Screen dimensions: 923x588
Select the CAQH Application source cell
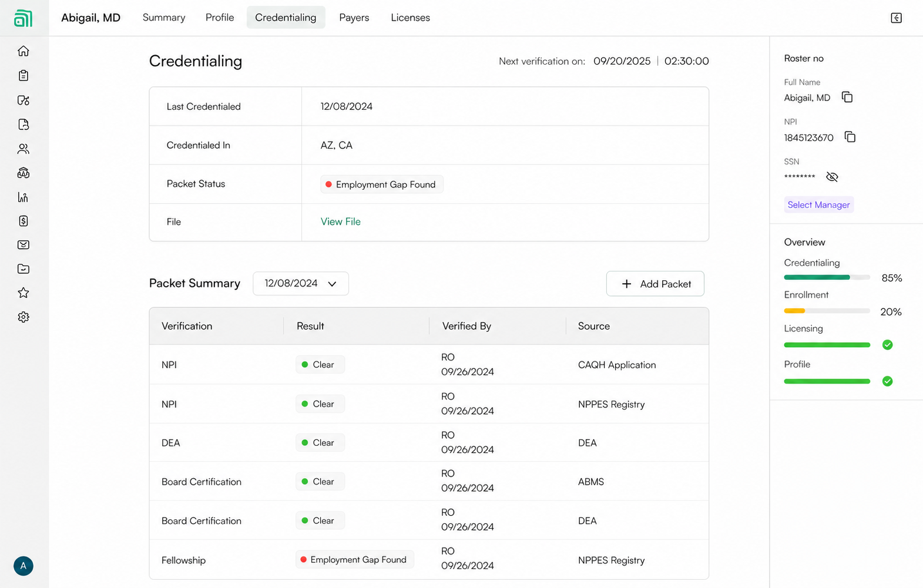617,365
